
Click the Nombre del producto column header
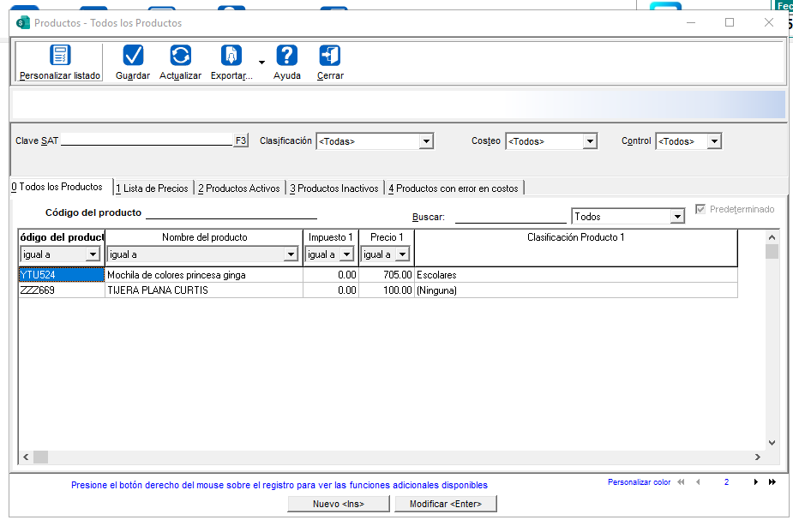pos(204,237)
